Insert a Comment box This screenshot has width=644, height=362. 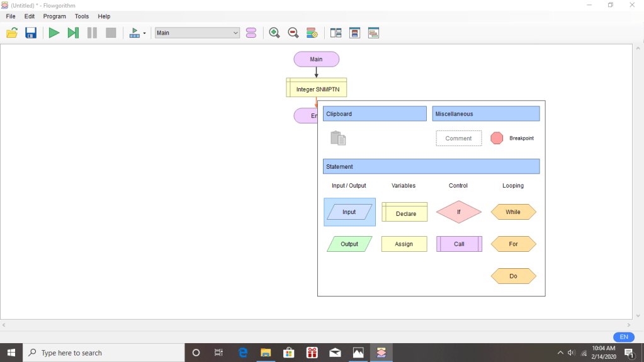[x=458, y=139]
